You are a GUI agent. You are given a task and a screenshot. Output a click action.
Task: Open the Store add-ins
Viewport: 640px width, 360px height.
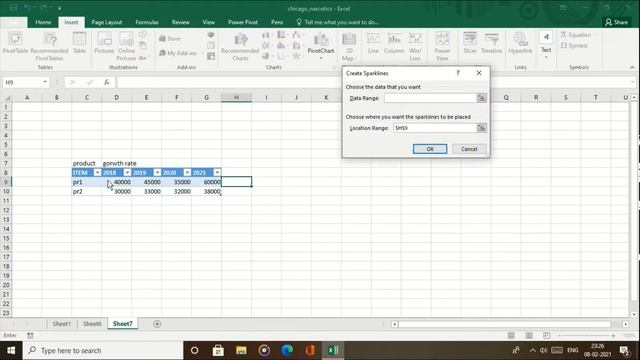pyautogui.click(x=170, y=38)
